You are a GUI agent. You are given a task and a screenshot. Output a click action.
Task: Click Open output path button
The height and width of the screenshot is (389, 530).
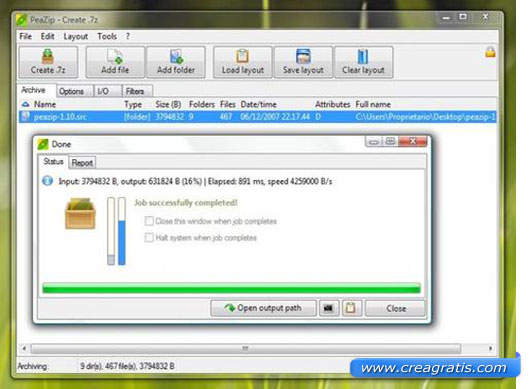pyautogui.click(x=264, y=308)
